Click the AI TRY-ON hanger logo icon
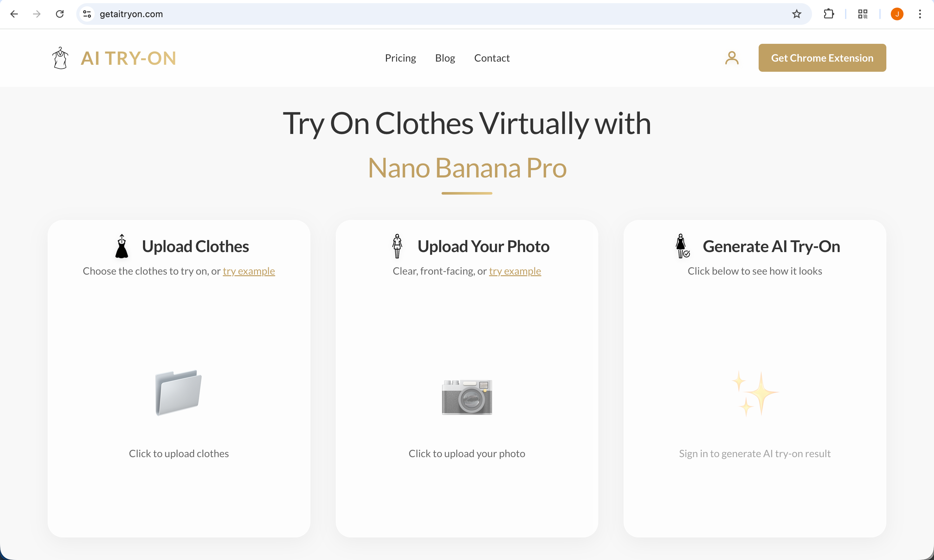The width and height of the screenshot is (934, 560). (60, 57)
